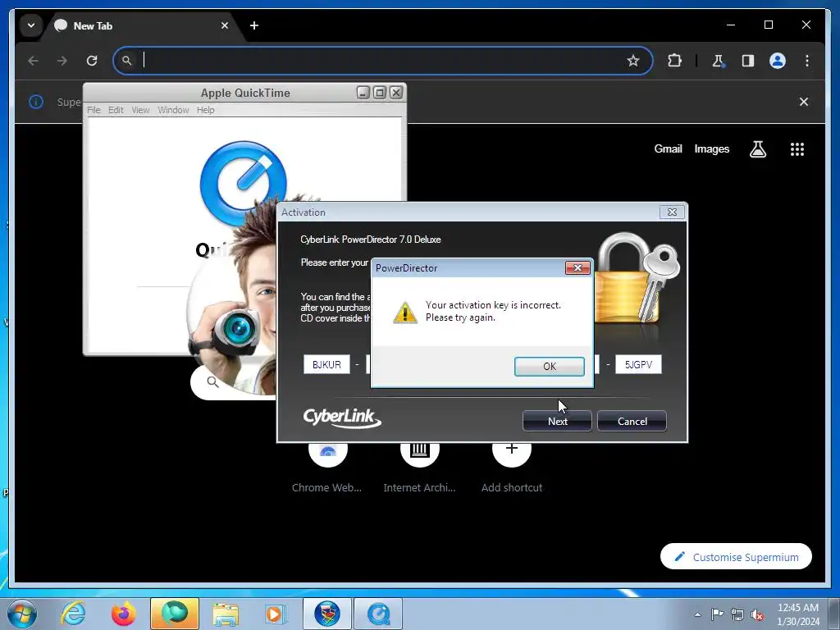Open the Edit menu in Apple QuickTime
The width and height of the screenshot is (840, 630).
pyautogui.click(x=116, y=110)
